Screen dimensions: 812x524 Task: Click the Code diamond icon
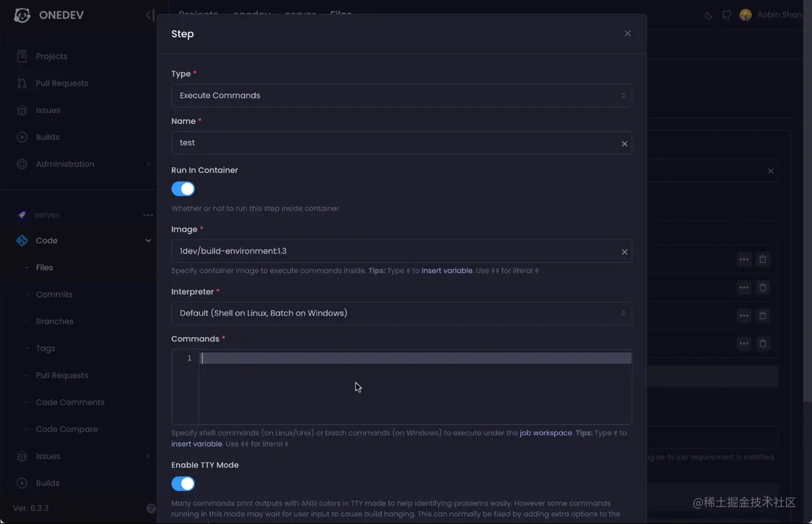coord(22,241)
